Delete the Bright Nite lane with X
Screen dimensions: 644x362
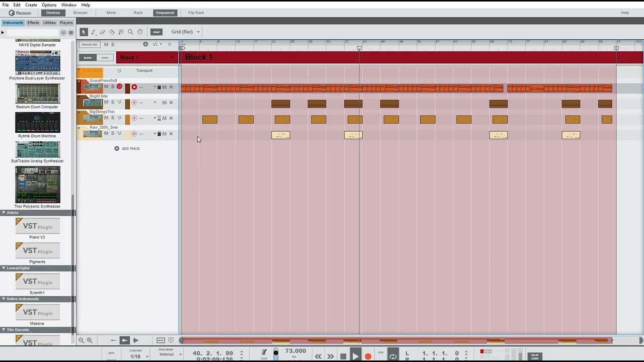pos(171,103)
